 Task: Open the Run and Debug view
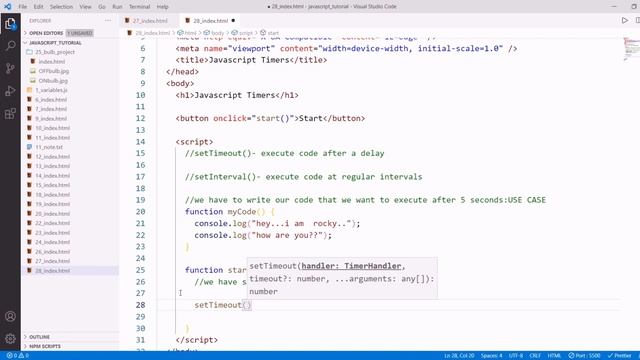tap(10, 91)
